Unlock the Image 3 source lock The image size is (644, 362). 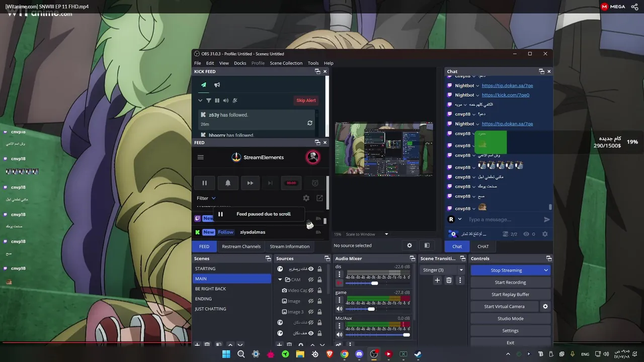click(319, 312)
